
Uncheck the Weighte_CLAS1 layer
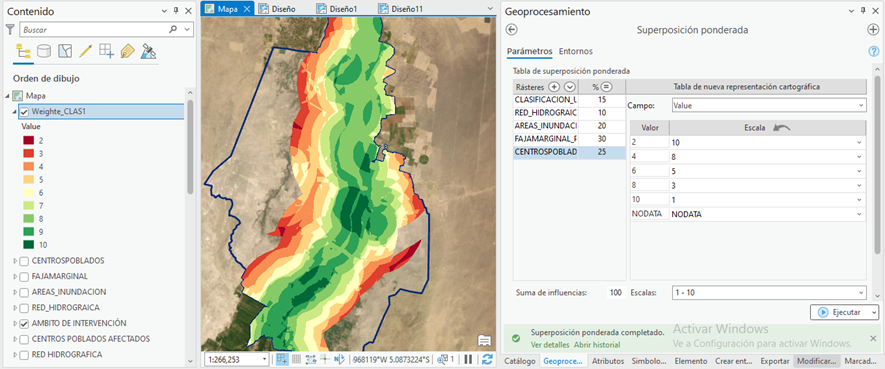click(24, 112)
